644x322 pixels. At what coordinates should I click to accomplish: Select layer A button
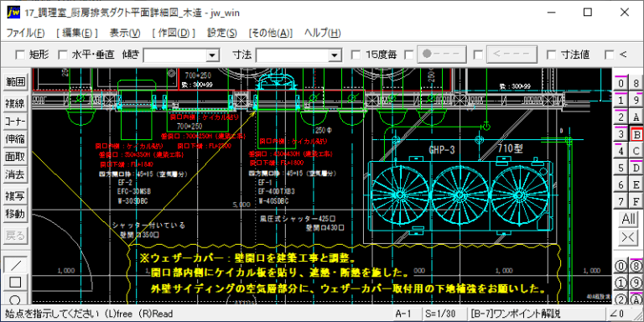click(x=636, y=117)
